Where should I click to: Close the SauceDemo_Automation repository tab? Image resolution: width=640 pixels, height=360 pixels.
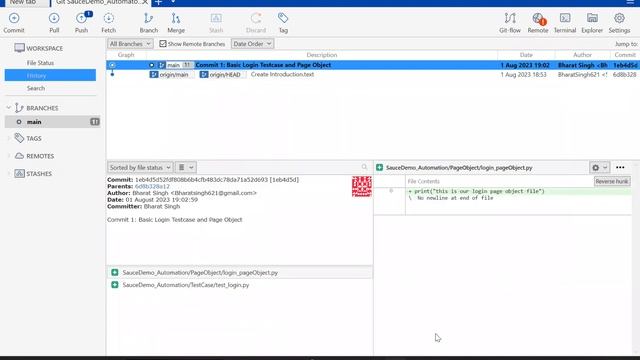point(145,2)
